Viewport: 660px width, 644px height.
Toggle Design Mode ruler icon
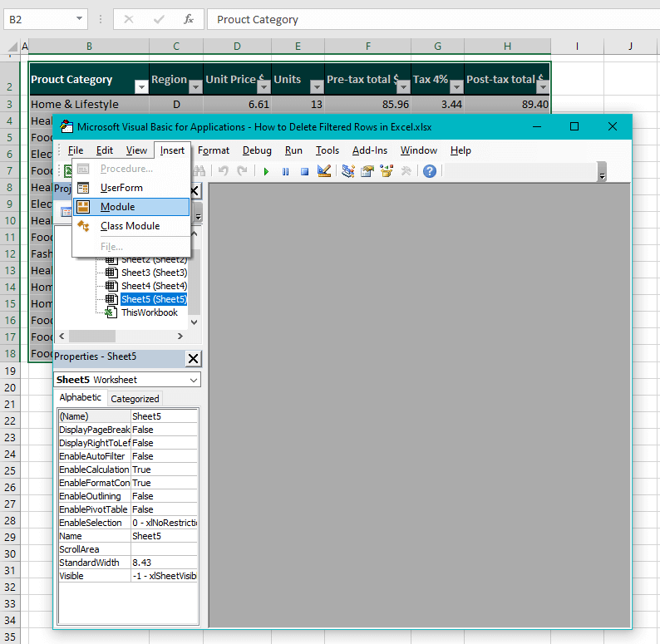324,171
